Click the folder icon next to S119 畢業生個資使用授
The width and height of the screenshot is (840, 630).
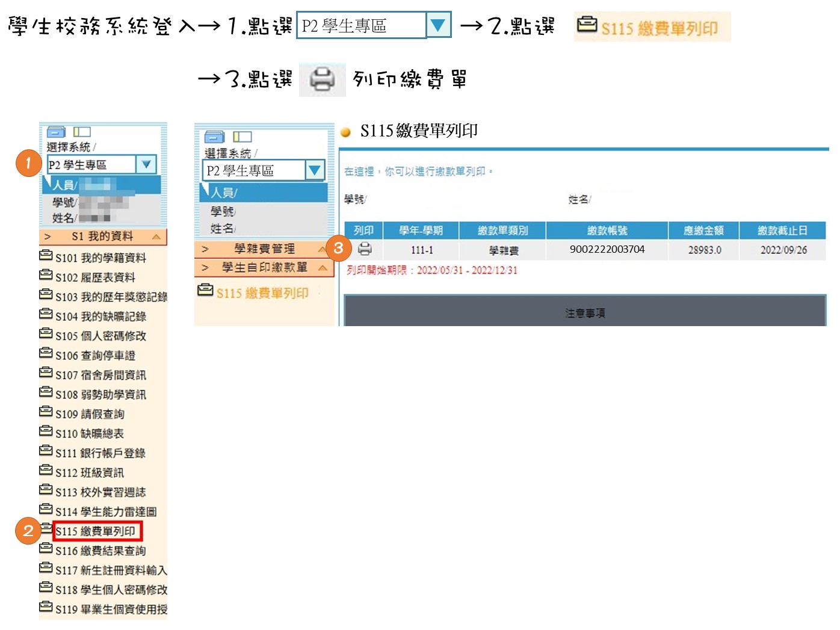click(46, 607)
